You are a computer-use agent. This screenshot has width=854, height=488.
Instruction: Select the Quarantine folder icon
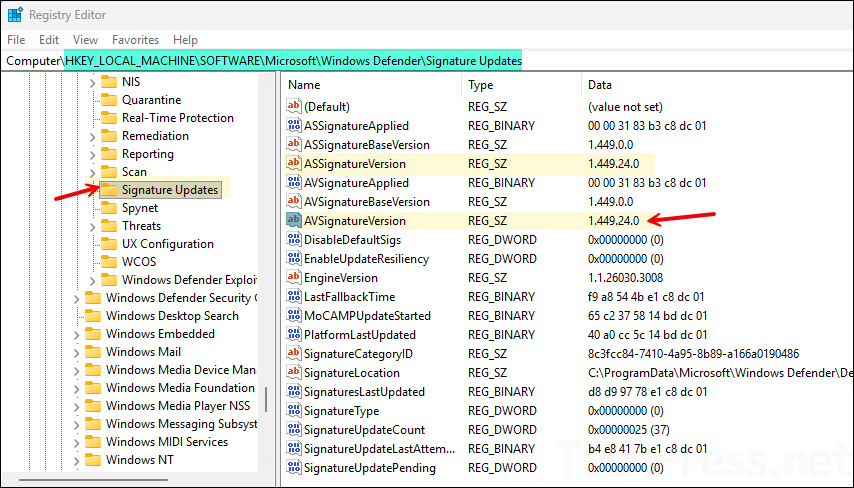109,100
